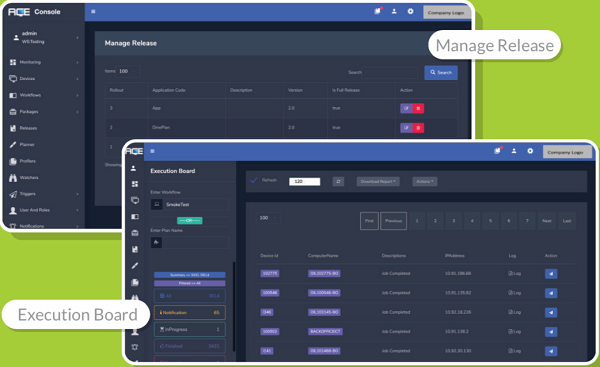The image size is (600, 367).
Task: Click the edit icon in the DinePlan row
Action: [406, 128]
